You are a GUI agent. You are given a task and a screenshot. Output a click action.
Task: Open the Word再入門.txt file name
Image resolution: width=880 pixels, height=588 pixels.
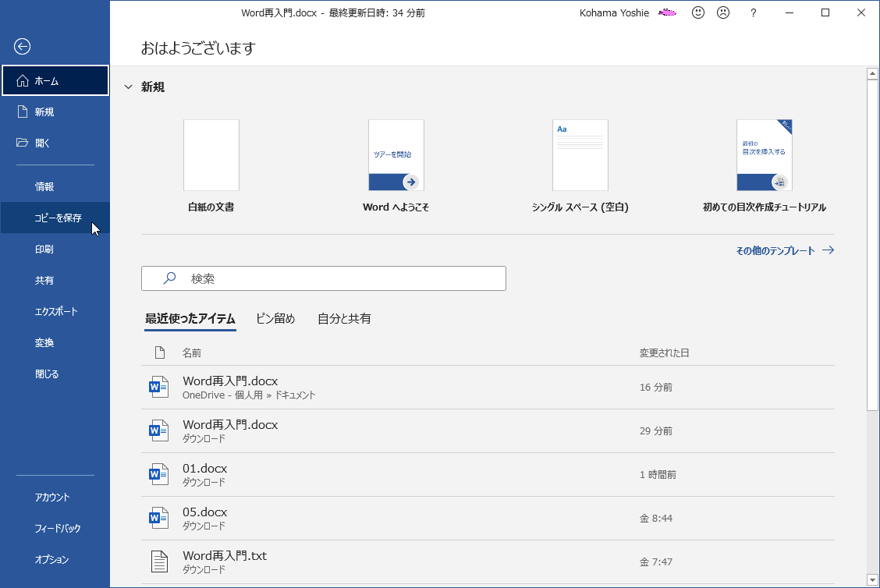click(225, 555)
